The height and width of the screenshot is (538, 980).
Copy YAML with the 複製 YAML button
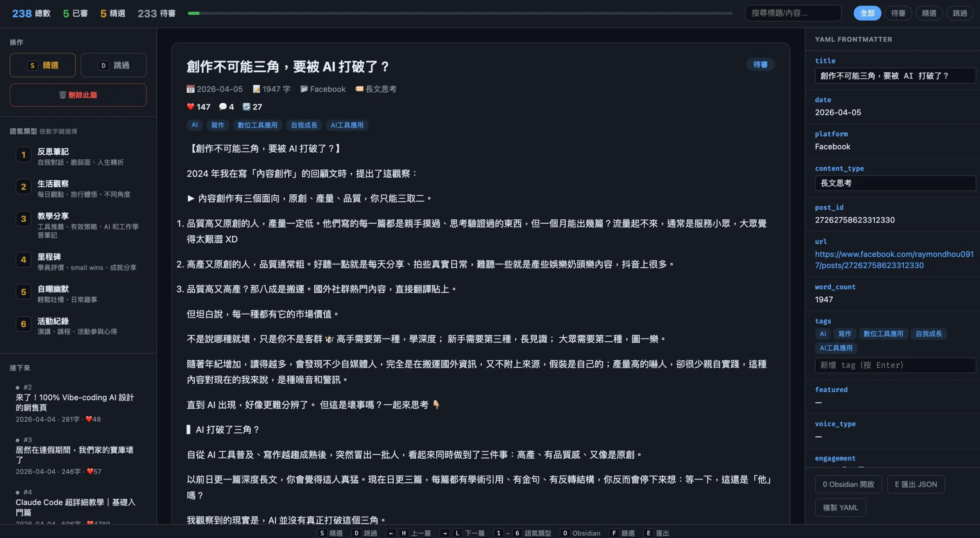[841, 507]
